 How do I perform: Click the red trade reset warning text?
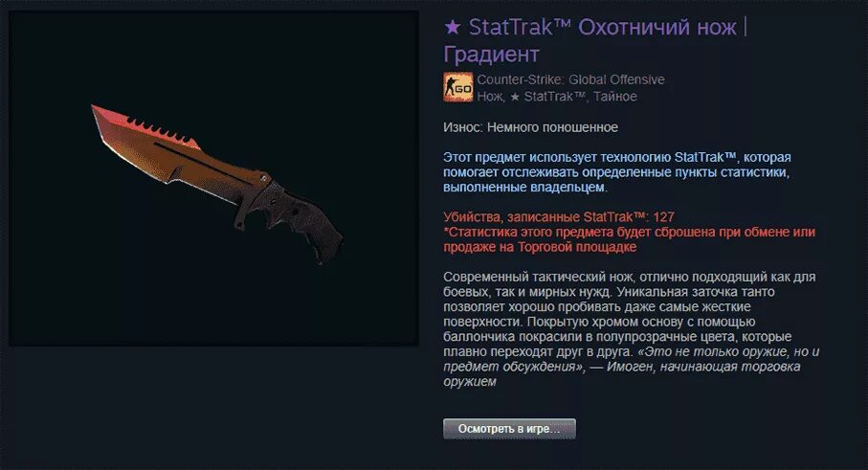point(630,239)
